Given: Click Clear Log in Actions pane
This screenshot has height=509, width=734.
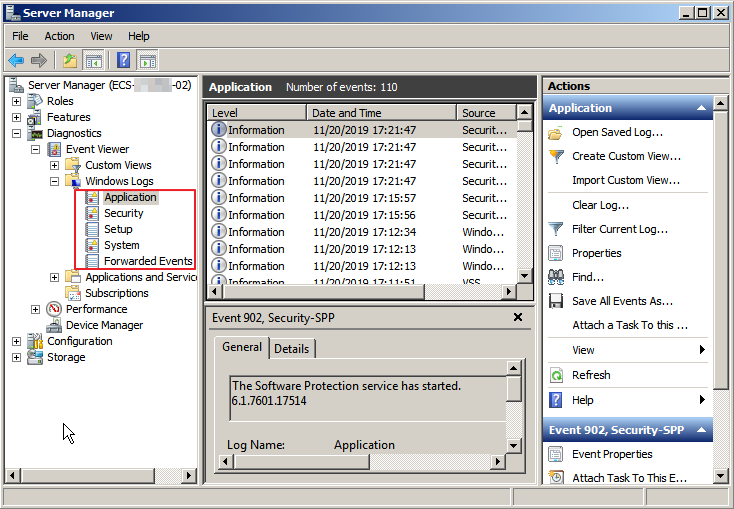Looking at the screenshot, I should [x=600, y=205].
